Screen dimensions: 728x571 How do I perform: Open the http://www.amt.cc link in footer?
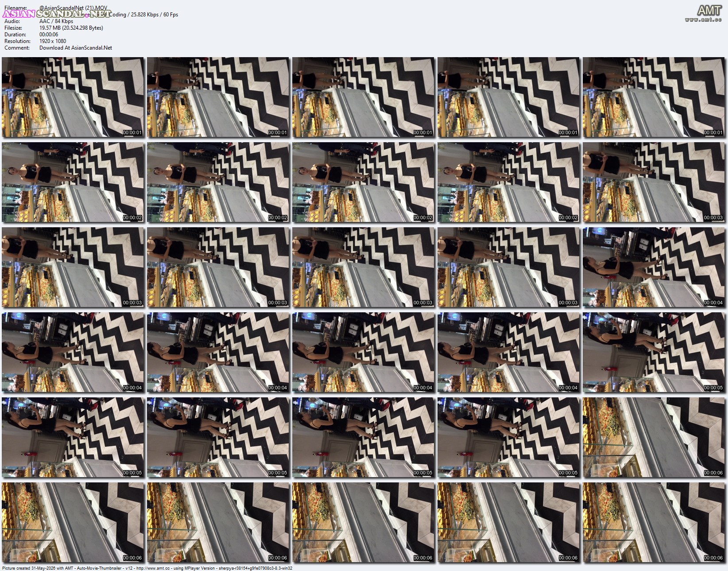153,568
